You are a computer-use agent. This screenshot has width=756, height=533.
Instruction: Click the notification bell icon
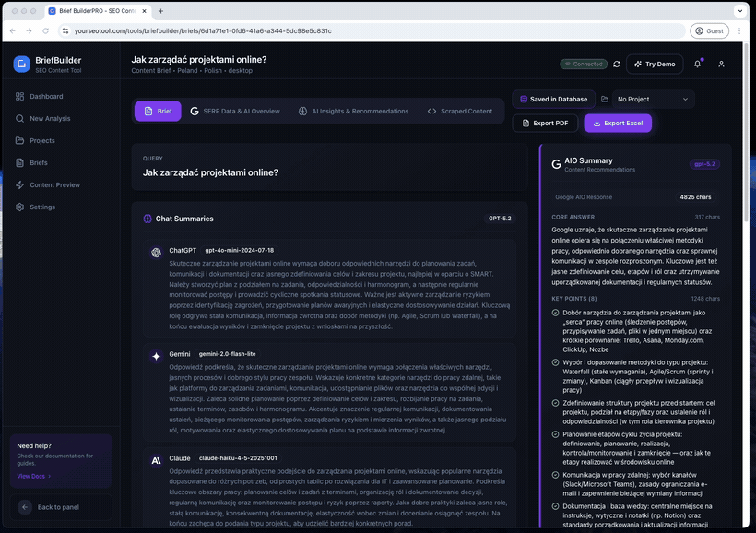(x=698, y=64)
